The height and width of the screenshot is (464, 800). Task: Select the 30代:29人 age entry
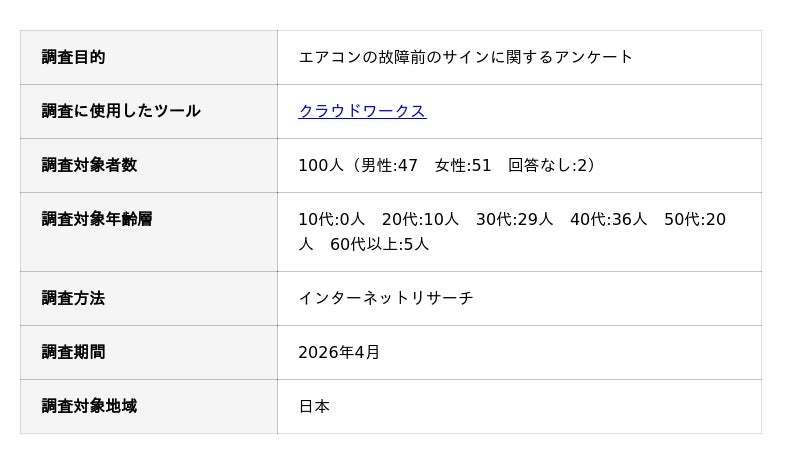[x=514, y=219]
